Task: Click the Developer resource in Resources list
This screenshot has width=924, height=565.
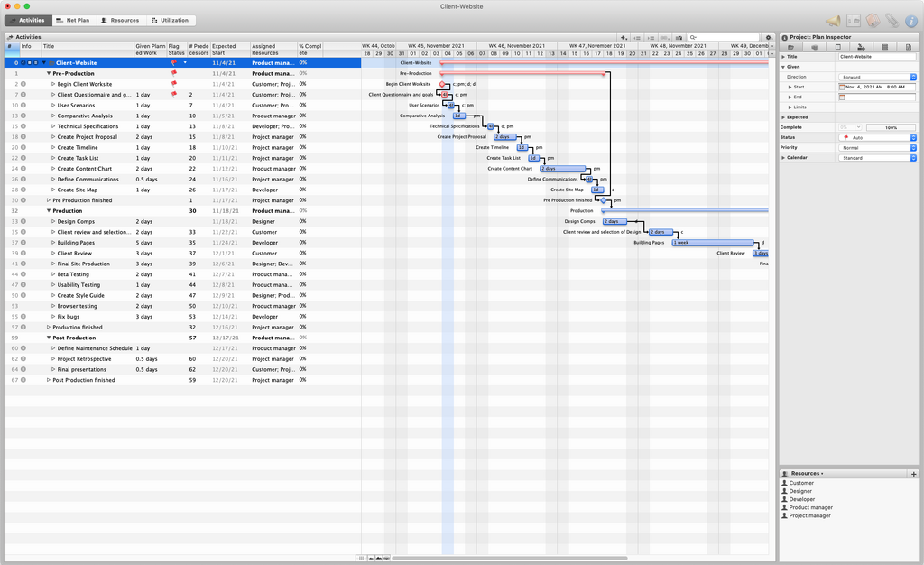Action: (801, 499)
